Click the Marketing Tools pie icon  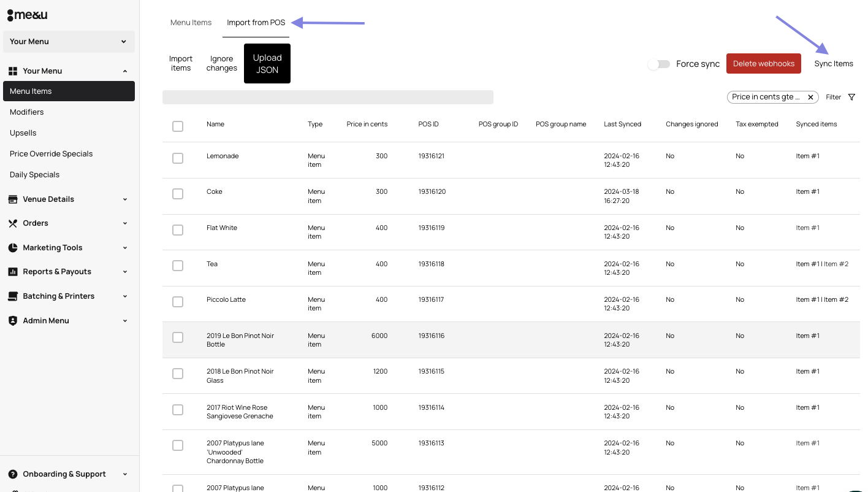click(x=13, y=248)
